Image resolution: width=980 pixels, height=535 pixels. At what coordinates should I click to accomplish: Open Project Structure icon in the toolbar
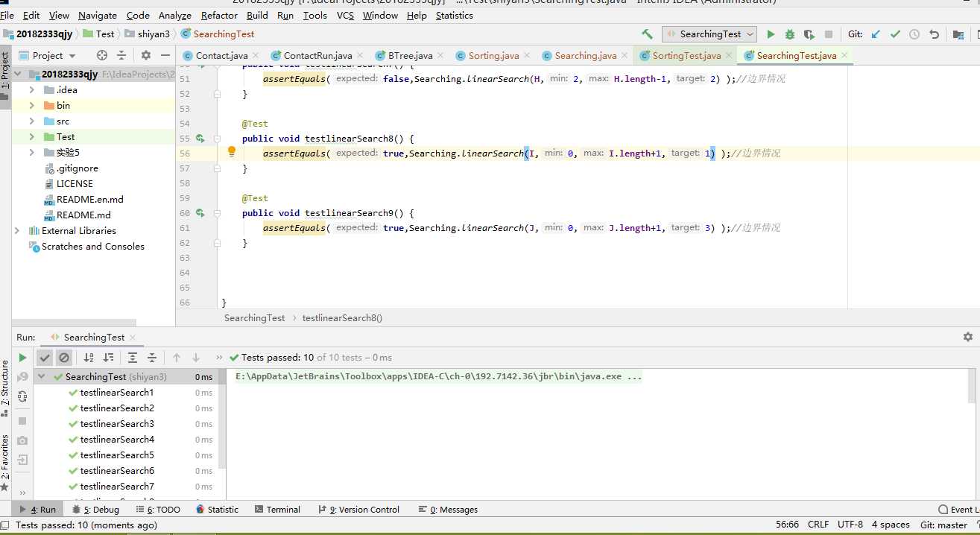(958, 34)
